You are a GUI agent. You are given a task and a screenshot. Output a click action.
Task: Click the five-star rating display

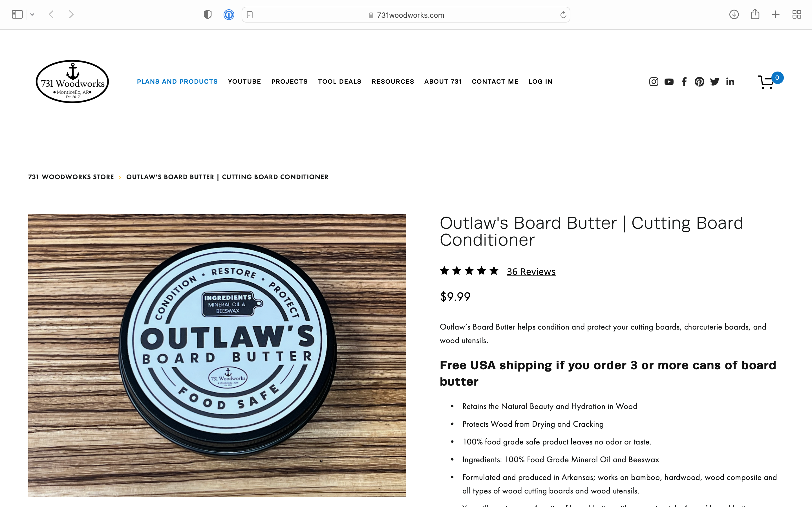[469, 271]
